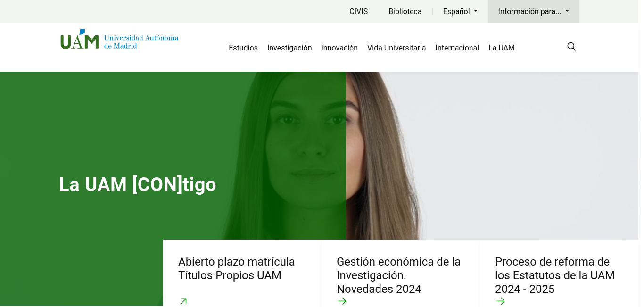This screenshot has height=307, width=644.
Task: Expand the Español language dropdown
Action: tap(460, 11)
